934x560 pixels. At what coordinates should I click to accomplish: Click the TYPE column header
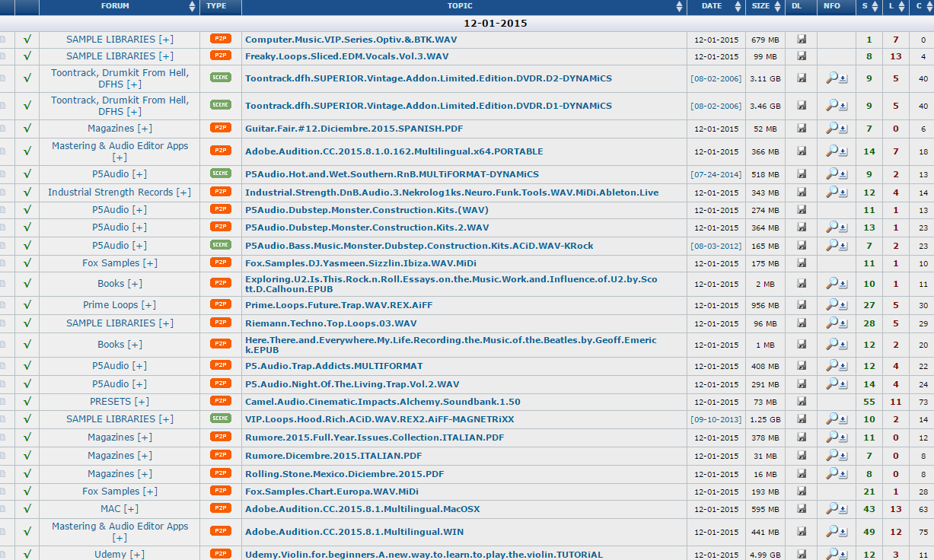[x=216, y=6]
